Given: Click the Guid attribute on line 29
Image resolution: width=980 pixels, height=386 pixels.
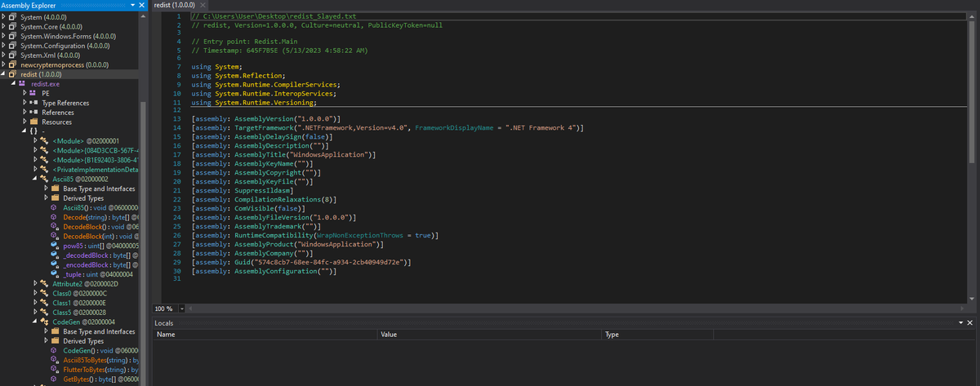Looking at the screenshot, I should click(301, 261).
